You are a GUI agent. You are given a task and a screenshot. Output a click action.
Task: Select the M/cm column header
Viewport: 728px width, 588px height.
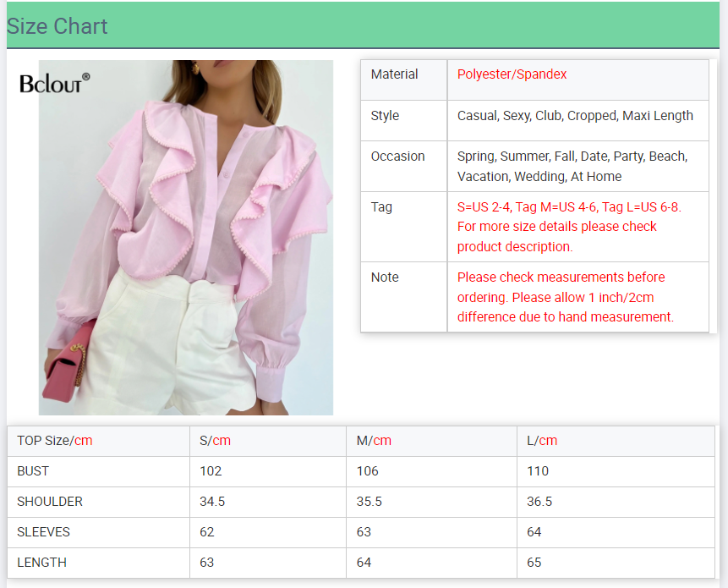(374, 441)
